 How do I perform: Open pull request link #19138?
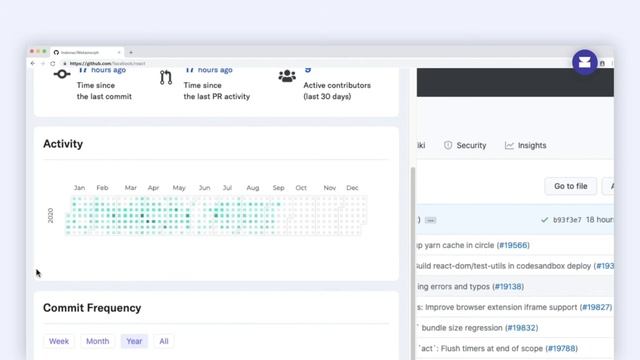click(x=508, y=287)
